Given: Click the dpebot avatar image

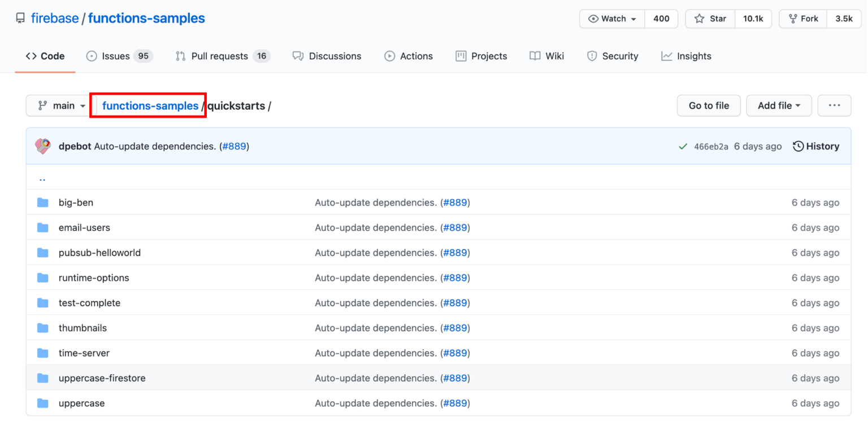Looking at the screenshot, I should [x=44, y=146].
